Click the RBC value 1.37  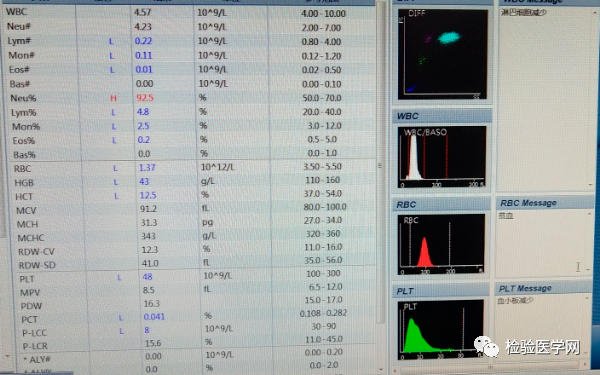(147, 168)
